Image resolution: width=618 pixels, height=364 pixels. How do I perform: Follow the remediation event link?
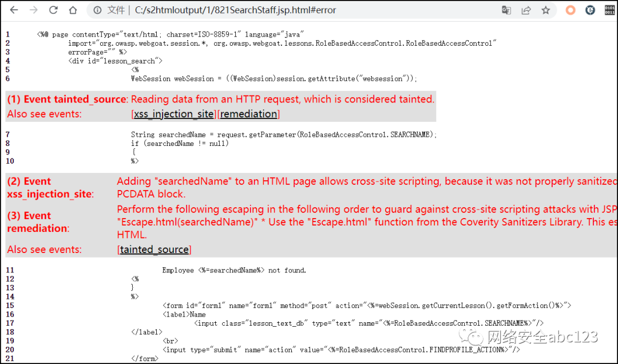248,114
